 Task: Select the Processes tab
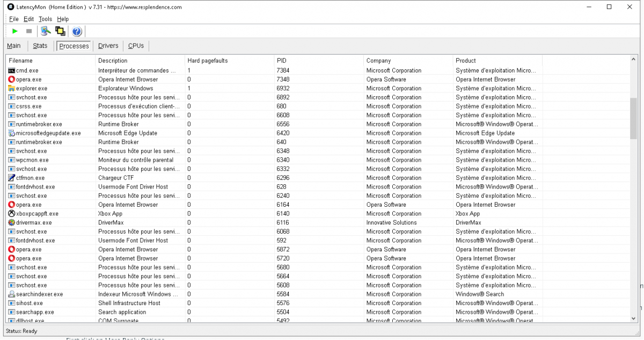click(74, 46)
